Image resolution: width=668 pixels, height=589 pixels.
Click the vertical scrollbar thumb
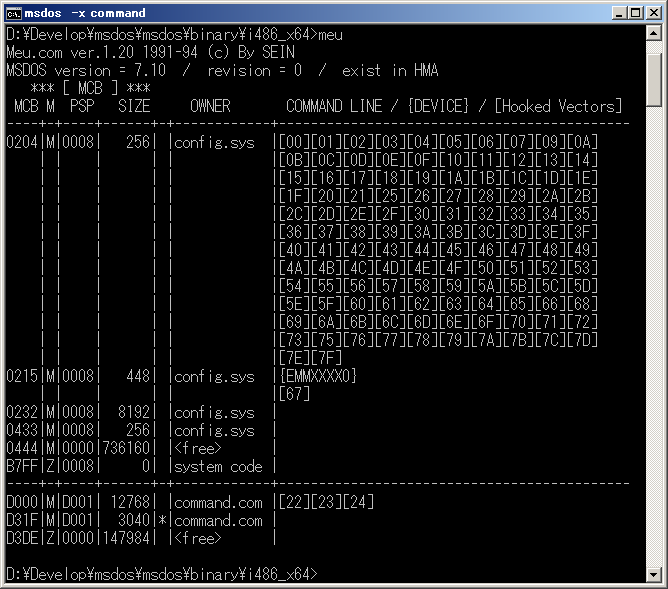click(x=654, y=79)
